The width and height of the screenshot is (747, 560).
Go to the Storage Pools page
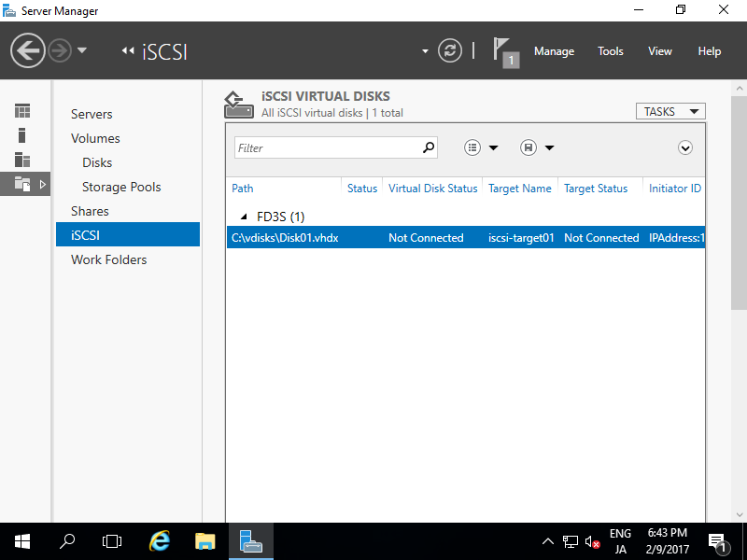121,188
